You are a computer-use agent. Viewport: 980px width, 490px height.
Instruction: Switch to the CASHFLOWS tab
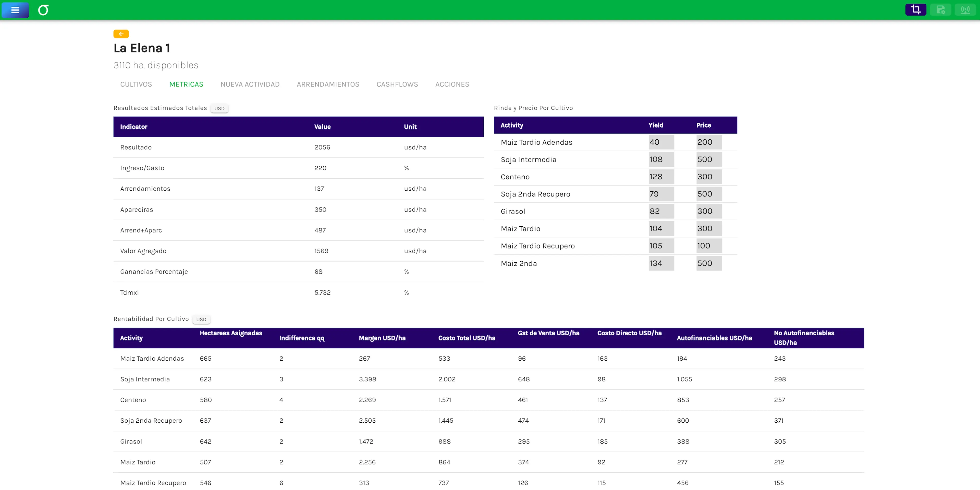397,84
